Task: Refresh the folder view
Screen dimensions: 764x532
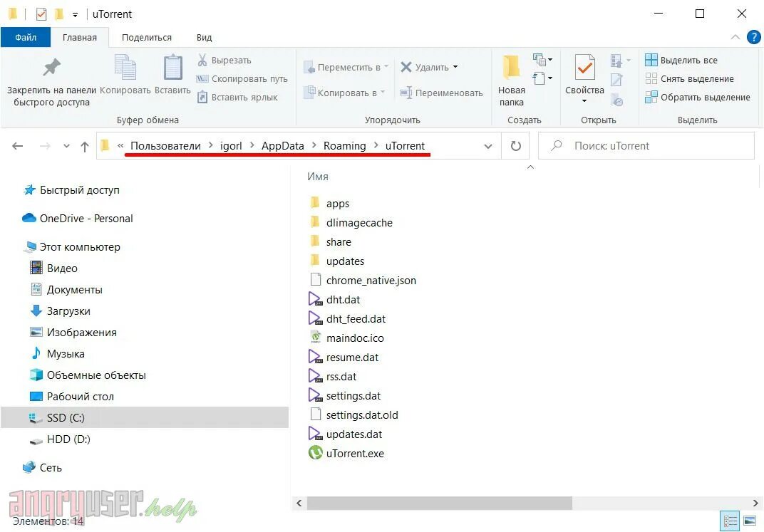Action: [x=515, y=145]
